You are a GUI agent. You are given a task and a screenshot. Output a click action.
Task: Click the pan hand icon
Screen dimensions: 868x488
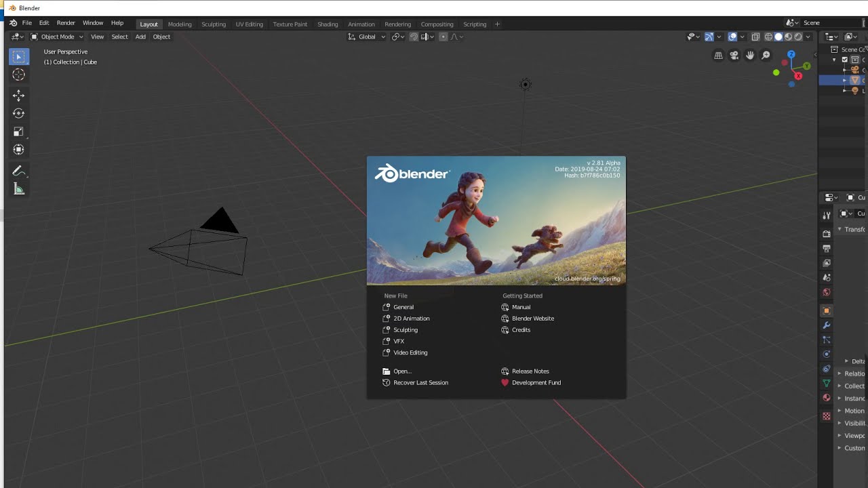[750, 56]
